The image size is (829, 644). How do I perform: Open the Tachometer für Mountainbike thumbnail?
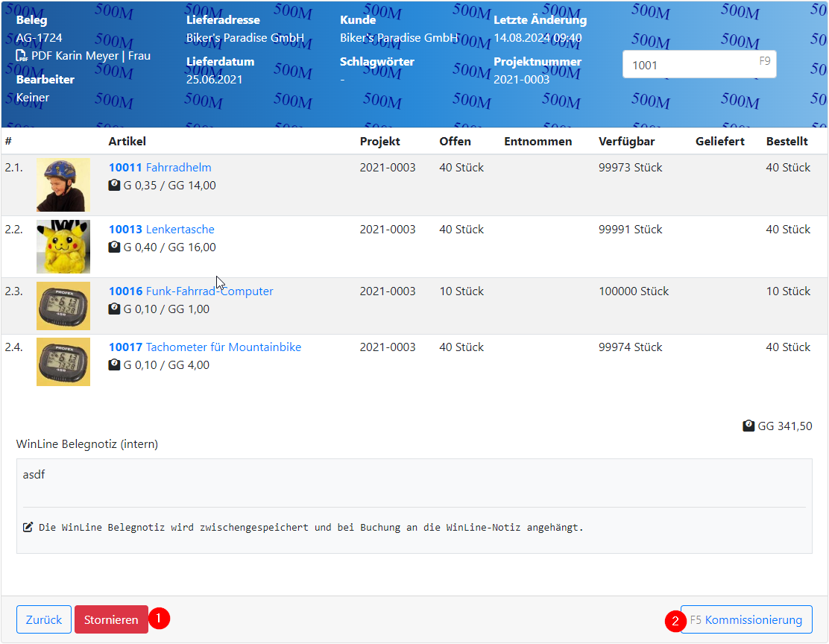coord(63,362)
